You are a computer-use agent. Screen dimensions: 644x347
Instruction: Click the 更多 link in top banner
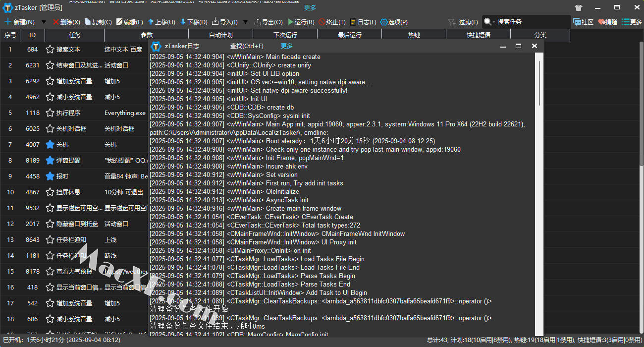[x=310, y=8]
